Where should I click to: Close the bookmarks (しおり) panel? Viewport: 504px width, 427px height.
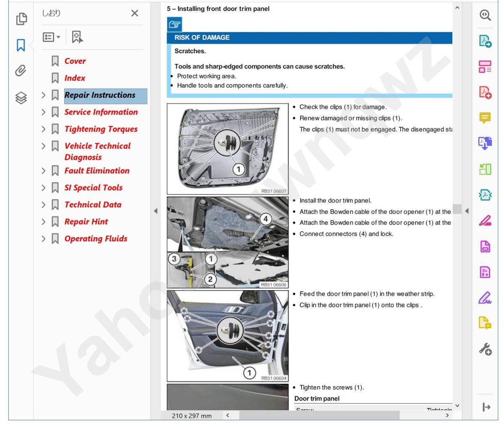pos(134,13)
